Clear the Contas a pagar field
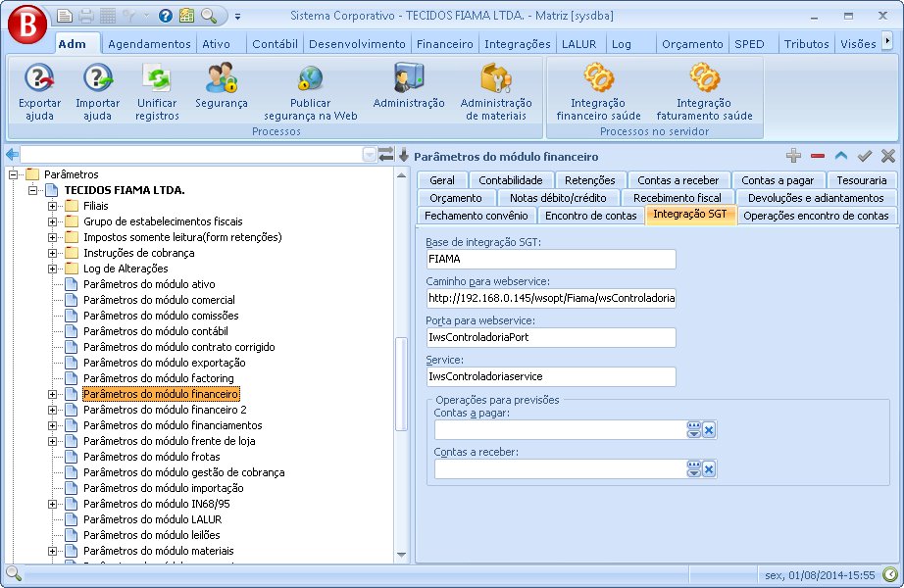 709,430
